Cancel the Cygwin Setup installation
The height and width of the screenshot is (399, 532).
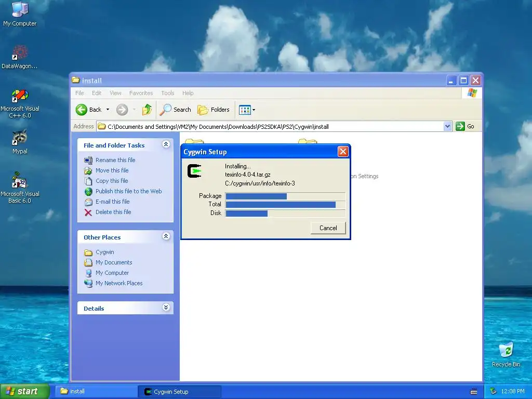pos(328,228)
